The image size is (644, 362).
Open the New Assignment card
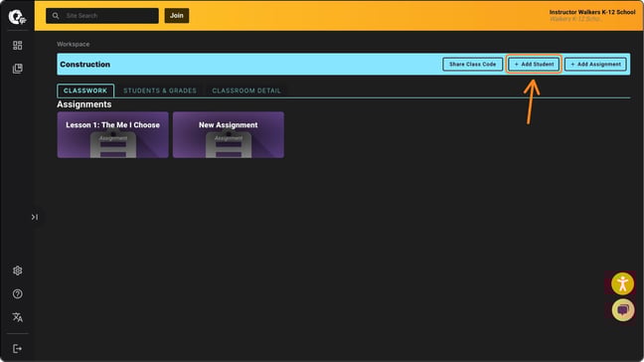229,135
